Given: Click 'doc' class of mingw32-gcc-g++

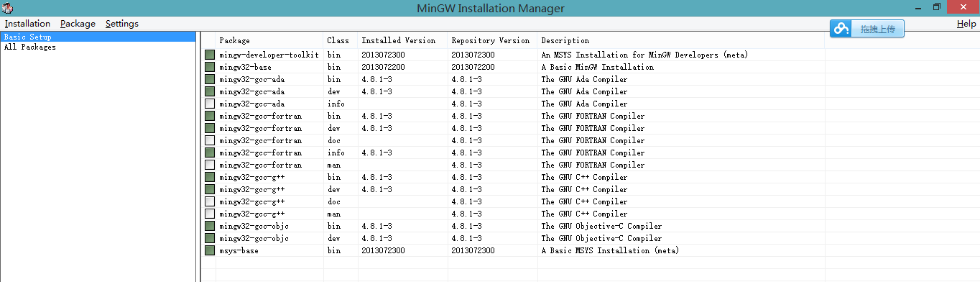Looking at the screenshot, I should [333, 201].
